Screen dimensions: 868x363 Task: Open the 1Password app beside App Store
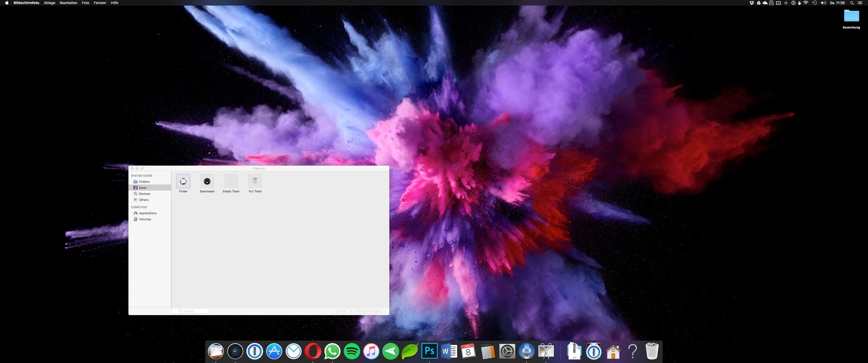click(x=255, y=351)
